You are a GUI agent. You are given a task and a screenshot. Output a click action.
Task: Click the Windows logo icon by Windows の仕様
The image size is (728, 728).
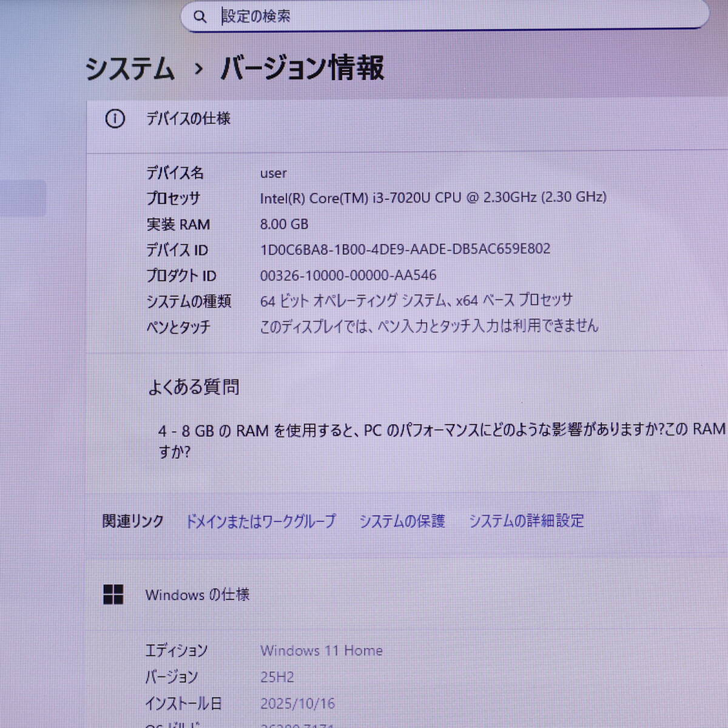click(x=113, y=595)
